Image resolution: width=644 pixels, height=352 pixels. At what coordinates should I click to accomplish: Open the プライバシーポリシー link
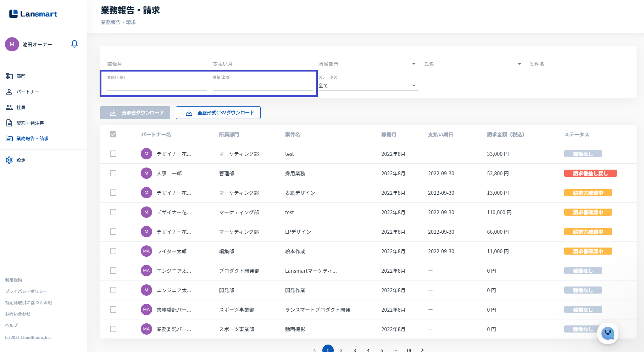(x=26, y=291)
